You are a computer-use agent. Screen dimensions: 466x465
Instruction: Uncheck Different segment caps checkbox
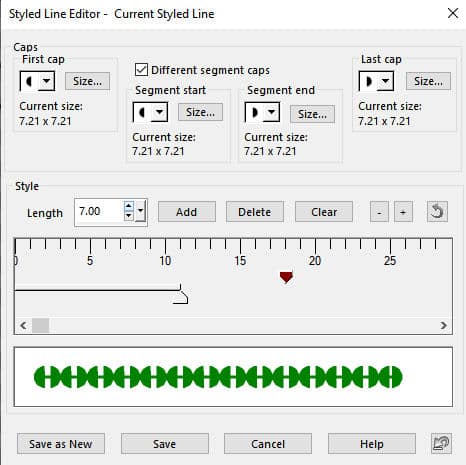click(141, 70)
